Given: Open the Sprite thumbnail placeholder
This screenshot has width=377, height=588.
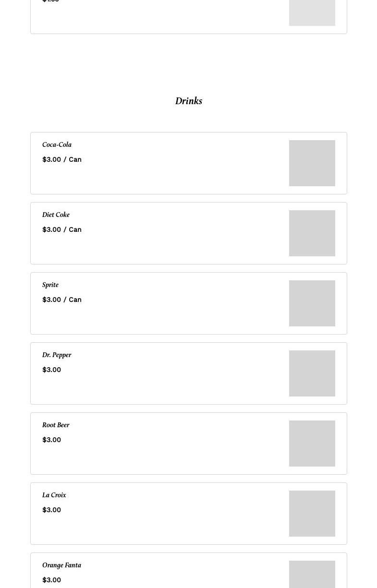Looking at the screenshot, I should click(312, 303).
